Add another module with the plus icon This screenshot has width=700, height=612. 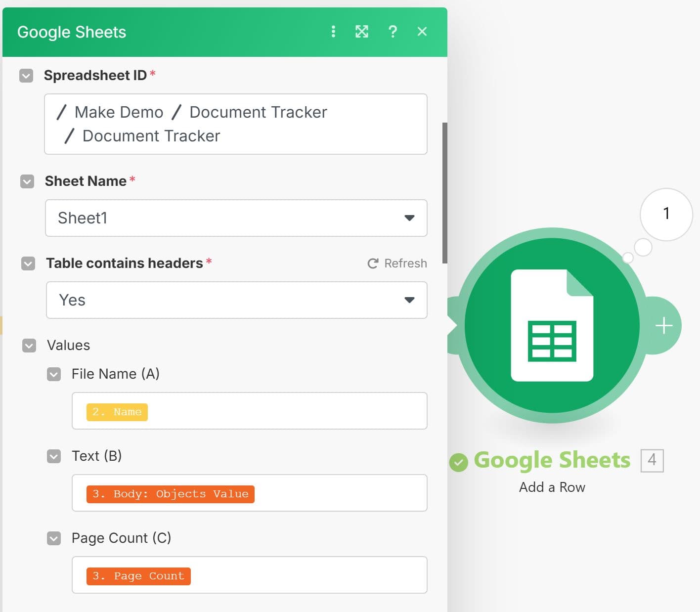click(663, 325)
